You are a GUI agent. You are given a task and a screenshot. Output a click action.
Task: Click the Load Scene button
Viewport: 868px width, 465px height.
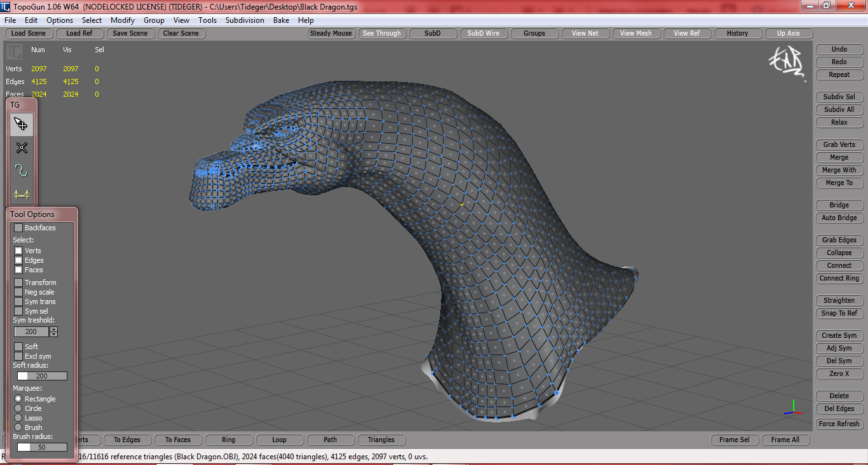[29, 33]
